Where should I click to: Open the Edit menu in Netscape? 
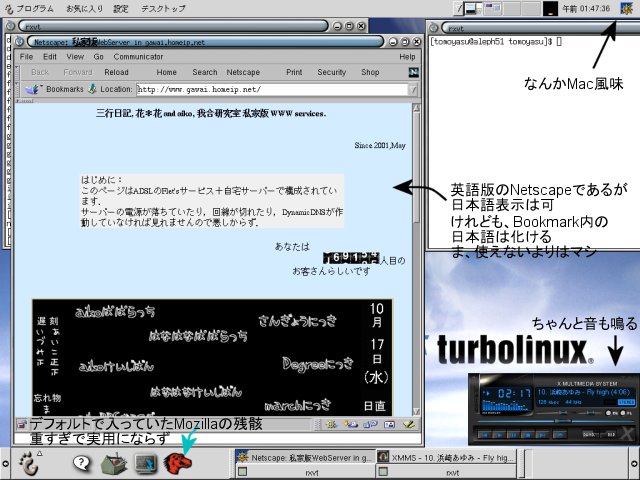50,57
